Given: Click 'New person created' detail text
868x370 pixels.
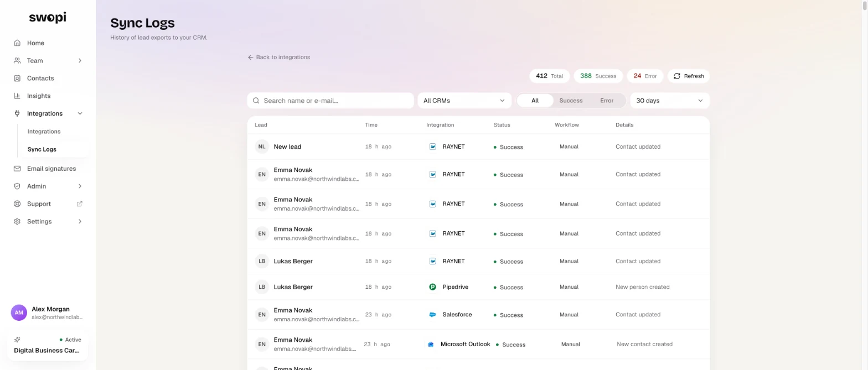Looking at the screenshot, I should click(643, 287).
